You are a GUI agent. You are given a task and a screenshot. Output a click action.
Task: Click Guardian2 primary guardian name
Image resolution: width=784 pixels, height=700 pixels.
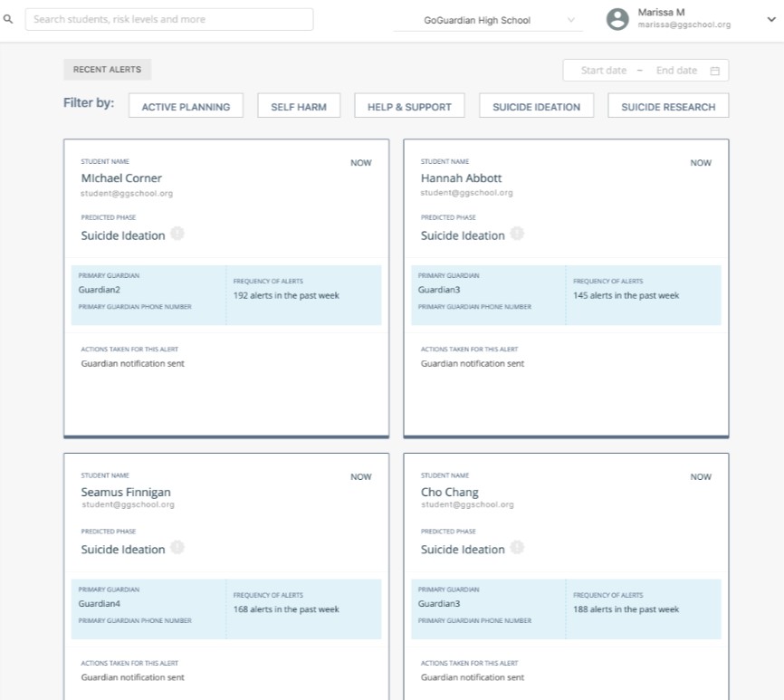[x=99, y=290]
